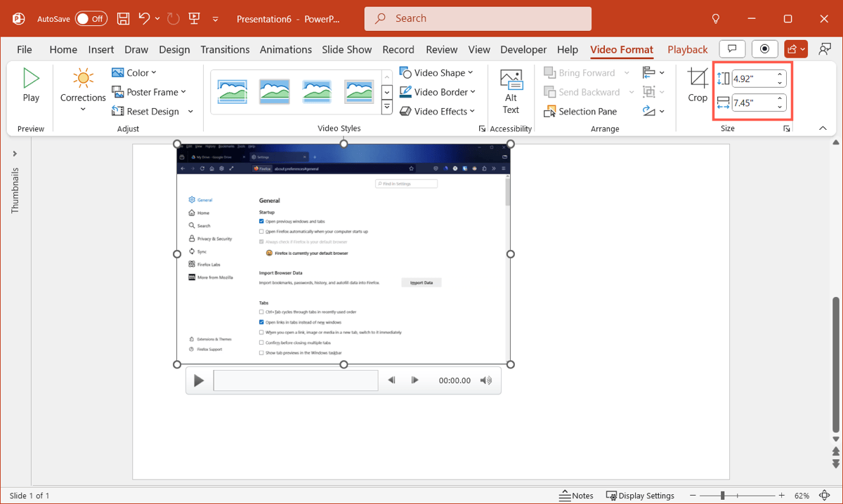Image resolution: width=843 pixels, height=504 pixels.
Task: Click the Record button icon
Action: point(765,48)
